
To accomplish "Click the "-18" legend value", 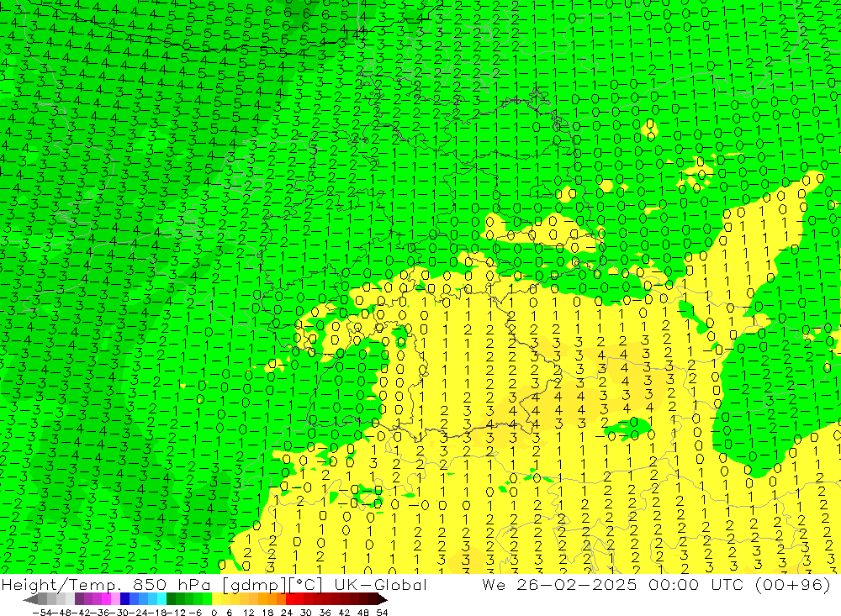I will click(158, 613).
